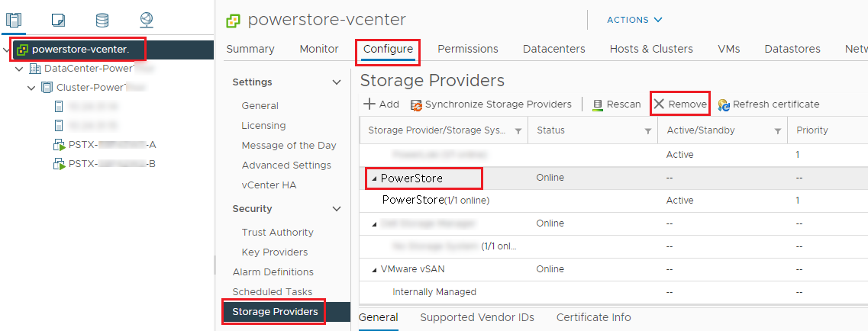Open the Certificate Info tab

coord(593,317)
